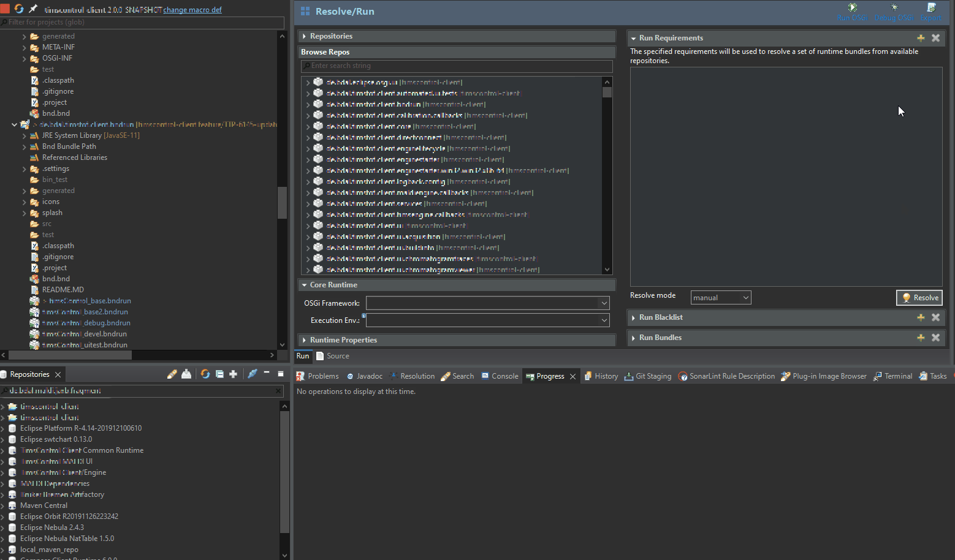Open the Git Staging tab
Viewport: 955px width, 560px height.
point(648,376)
